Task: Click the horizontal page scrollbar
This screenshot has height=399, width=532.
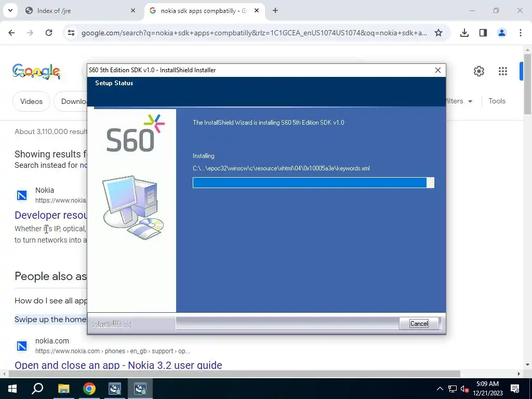Action: point(234,374)
